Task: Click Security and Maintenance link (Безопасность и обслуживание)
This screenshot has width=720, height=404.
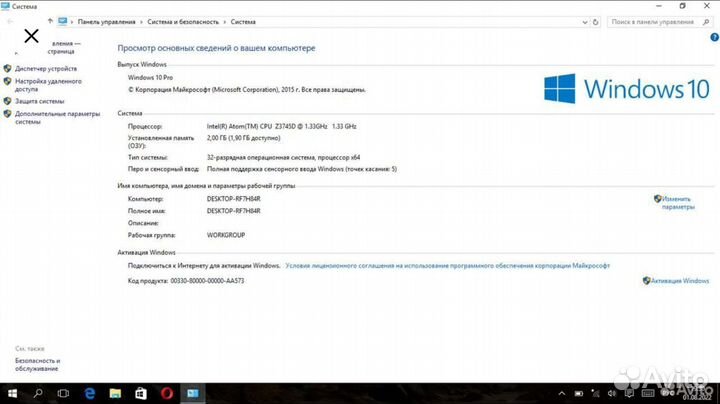Action: (x=38, y=365)
